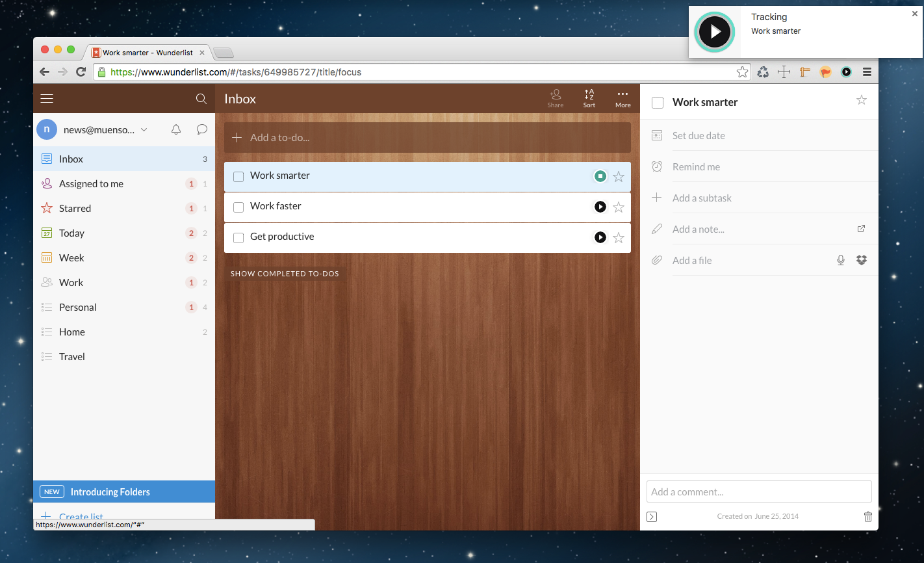Select the Work smarter - Wunderlist tab

148,53
